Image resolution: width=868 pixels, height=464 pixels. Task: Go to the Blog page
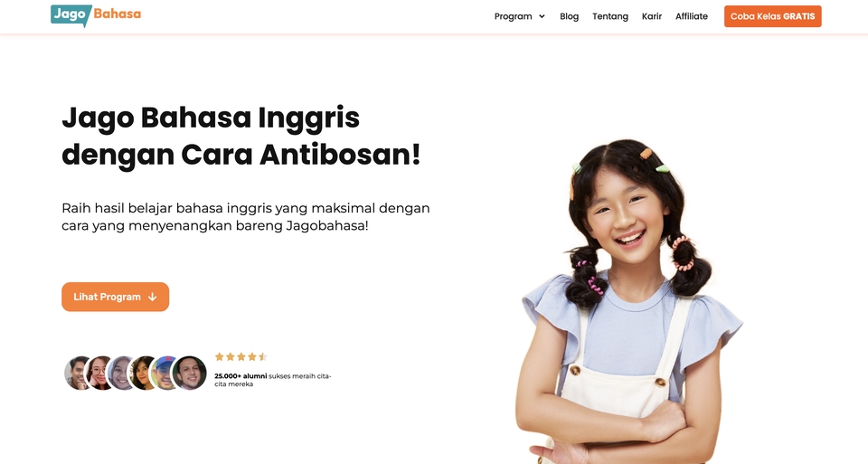pyautogui.click(x=569, y=16)
